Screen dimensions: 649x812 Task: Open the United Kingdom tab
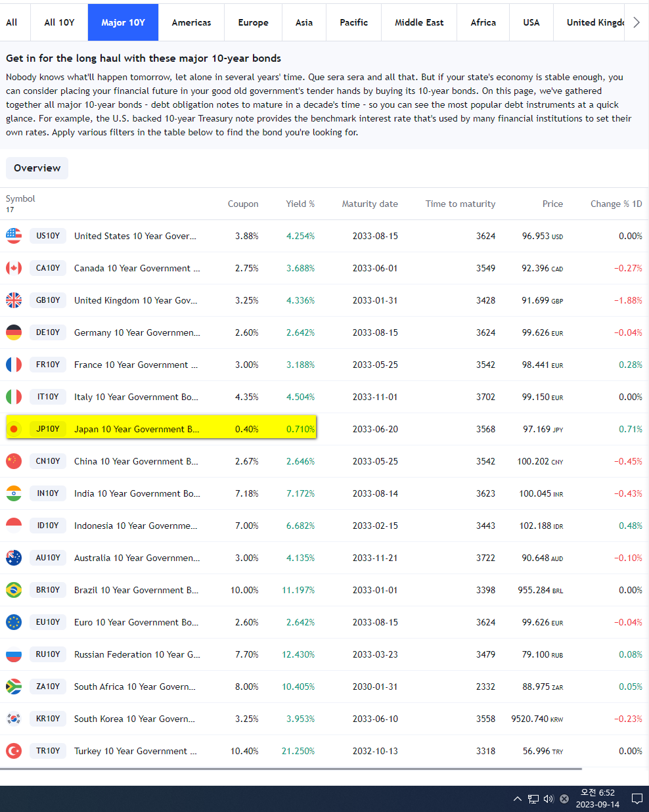tap(589, 22)
